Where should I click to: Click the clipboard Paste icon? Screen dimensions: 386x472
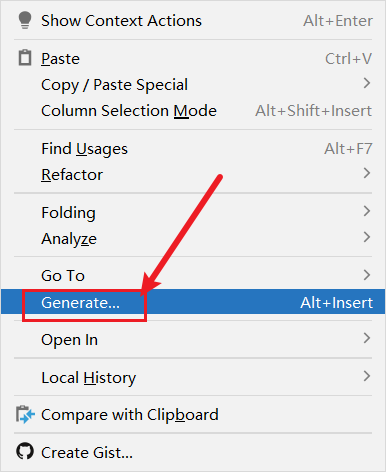[x=25, y=58]
